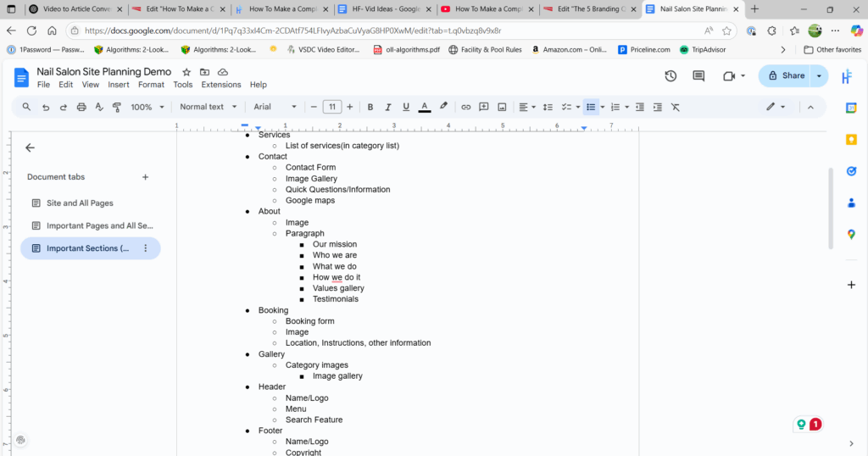Open the TripAdvisor bookmark
868x456 pixels.
click(703, 50)
